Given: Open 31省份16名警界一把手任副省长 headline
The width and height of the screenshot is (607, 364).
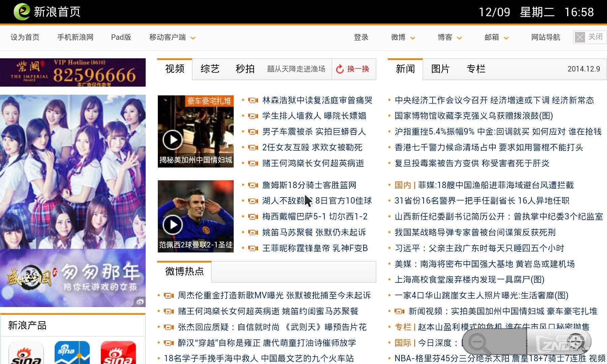Looking at the screenshot, I should 482,201.
